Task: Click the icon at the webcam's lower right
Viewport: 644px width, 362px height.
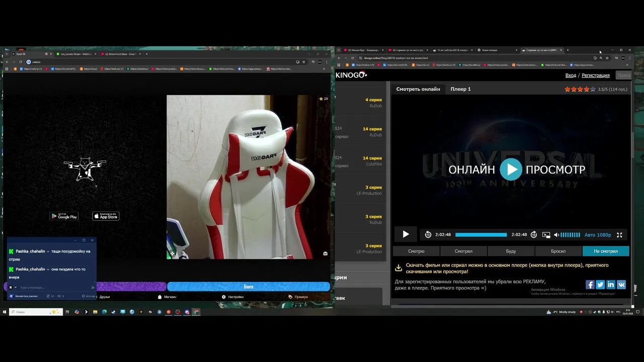Action: pos(325,253)
